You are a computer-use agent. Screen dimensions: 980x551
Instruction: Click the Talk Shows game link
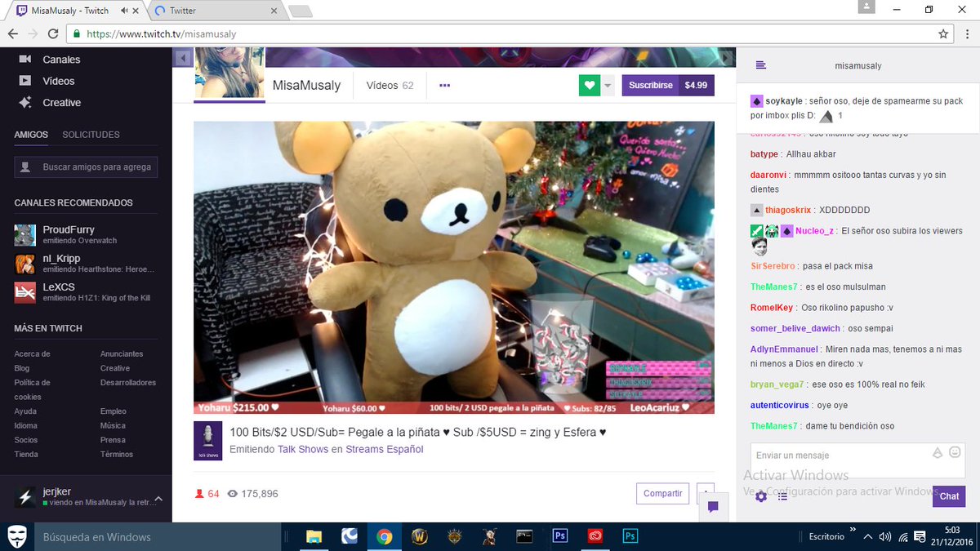[303, 449]
